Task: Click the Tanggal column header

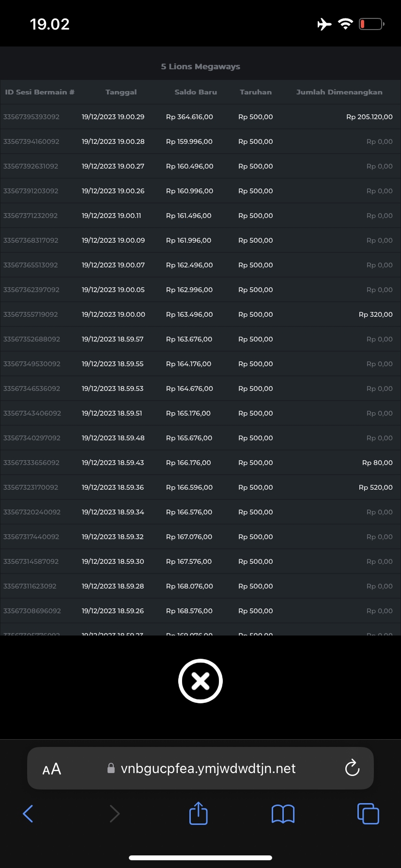Action: 121,92
